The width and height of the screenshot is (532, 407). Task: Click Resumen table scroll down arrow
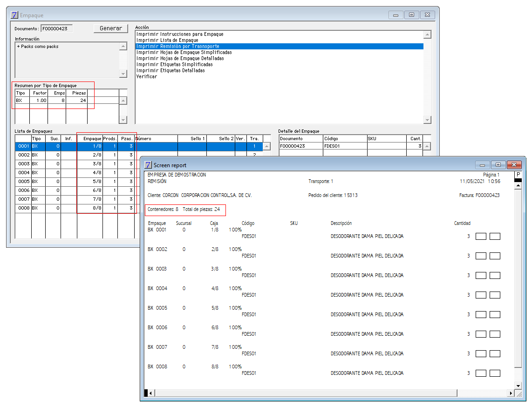pyautogui.click(x=123, y=120)
